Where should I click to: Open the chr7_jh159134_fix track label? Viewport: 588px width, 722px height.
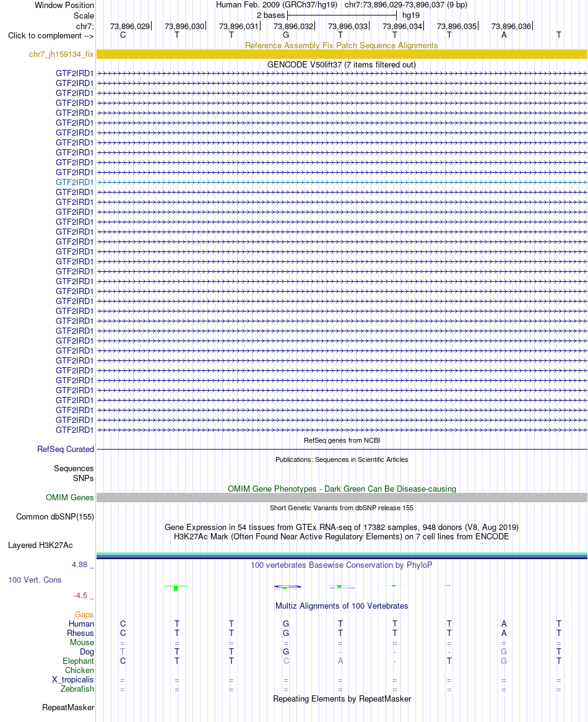click(x=61, y=54)
